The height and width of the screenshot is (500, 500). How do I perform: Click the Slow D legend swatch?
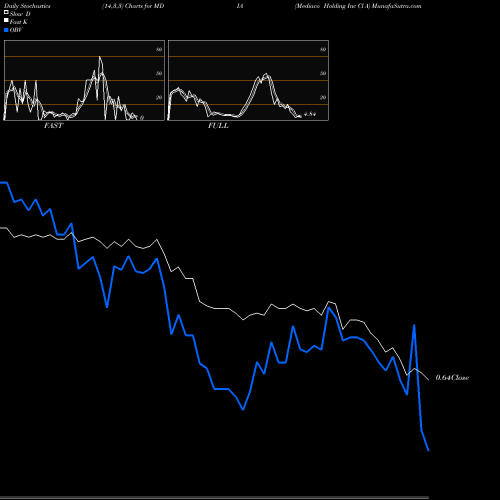(6, 12)
